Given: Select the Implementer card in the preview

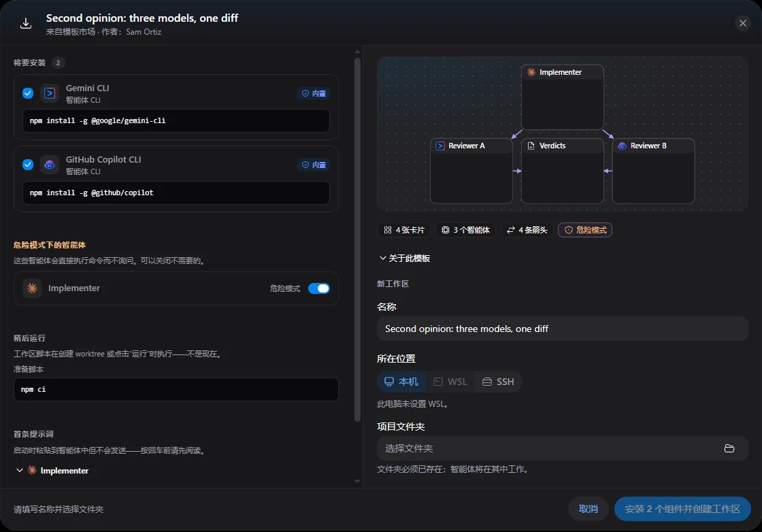Looking at the screenshot, I should pyautogui.click(x=562, y=97).
